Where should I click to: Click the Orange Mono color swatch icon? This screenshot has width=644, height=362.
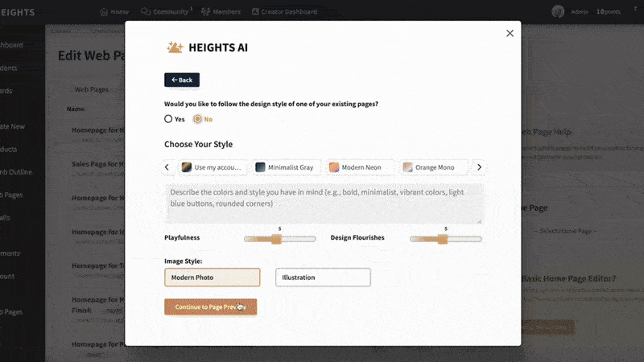click(x=407, y=167)
